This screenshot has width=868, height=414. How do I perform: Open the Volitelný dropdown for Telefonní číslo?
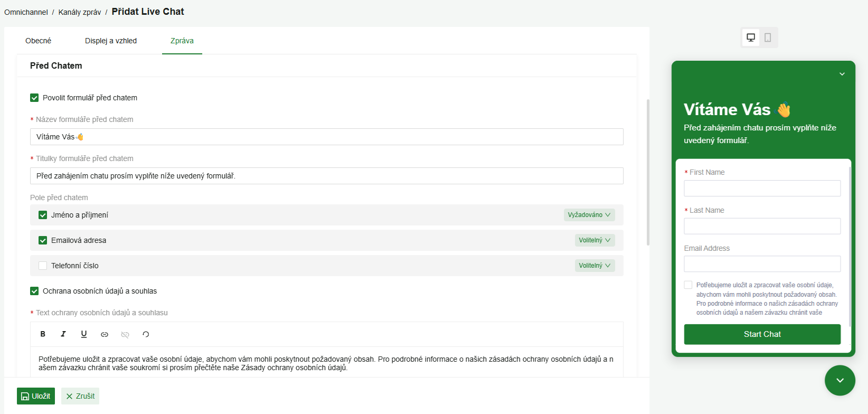tap(595, 266)
